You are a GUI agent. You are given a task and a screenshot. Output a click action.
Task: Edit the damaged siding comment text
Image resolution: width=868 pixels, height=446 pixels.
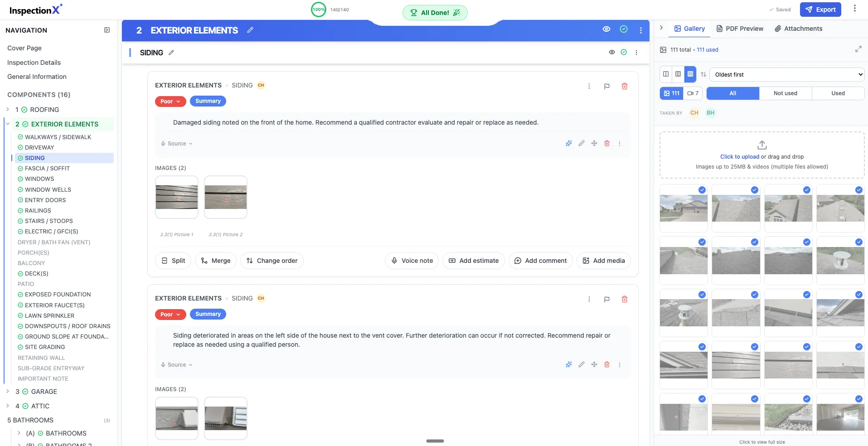(581, 143)
